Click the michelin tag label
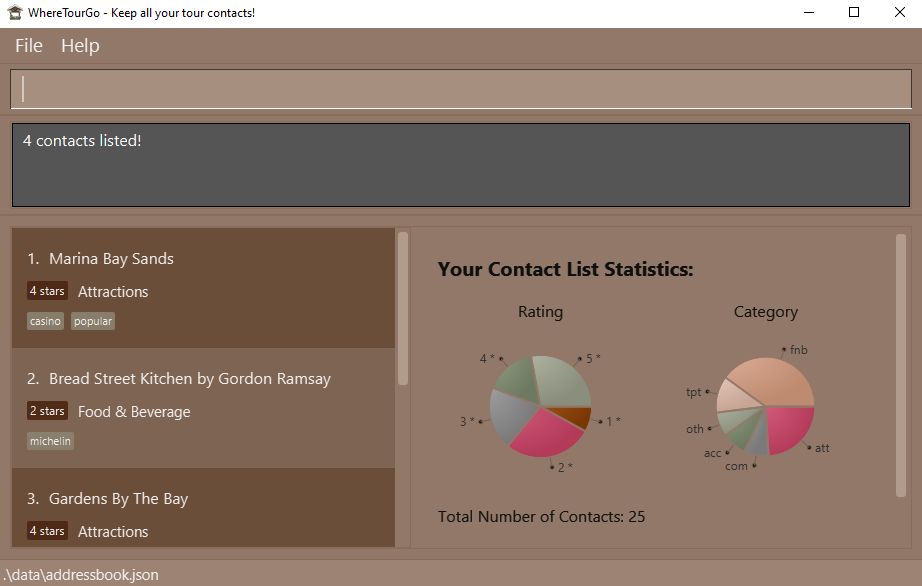The width and height of the screenshot is (922, 586). (x=50, y=441)
